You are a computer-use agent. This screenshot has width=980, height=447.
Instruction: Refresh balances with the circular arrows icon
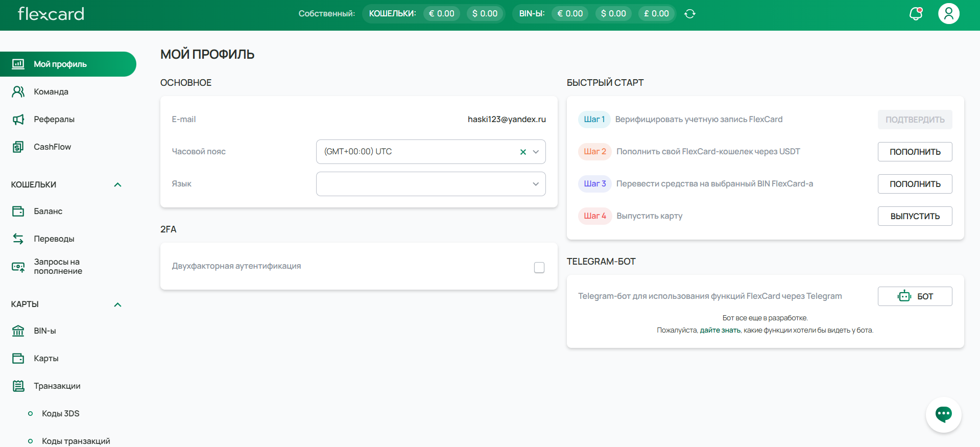pos(690,14)
